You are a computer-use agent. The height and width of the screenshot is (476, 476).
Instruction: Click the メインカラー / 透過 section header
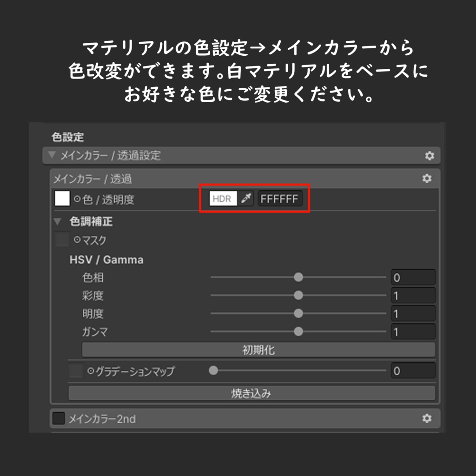[x=93, y=178]
